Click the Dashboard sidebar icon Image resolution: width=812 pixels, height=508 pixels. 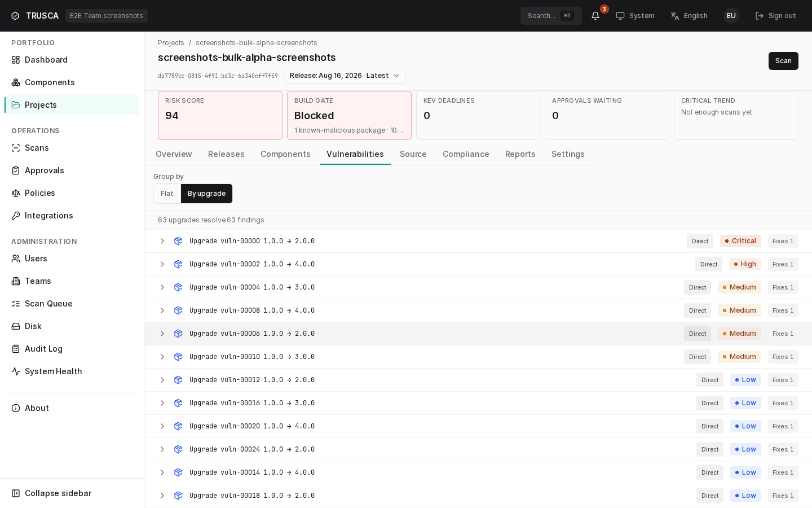[16, 60]
